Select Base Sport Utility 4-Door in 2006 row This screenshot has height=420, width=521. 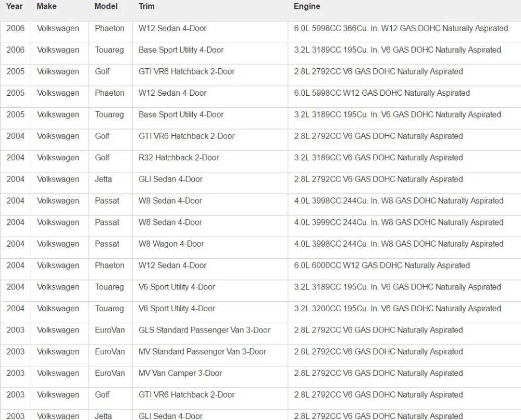point(181,50)
